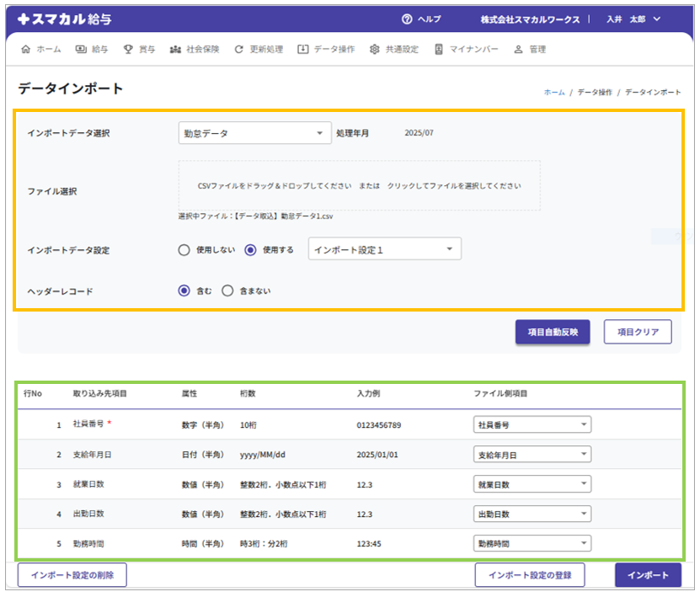Click the Home house icon in navigation
This screenshot has width=700, height=597.
click(25, 50)
